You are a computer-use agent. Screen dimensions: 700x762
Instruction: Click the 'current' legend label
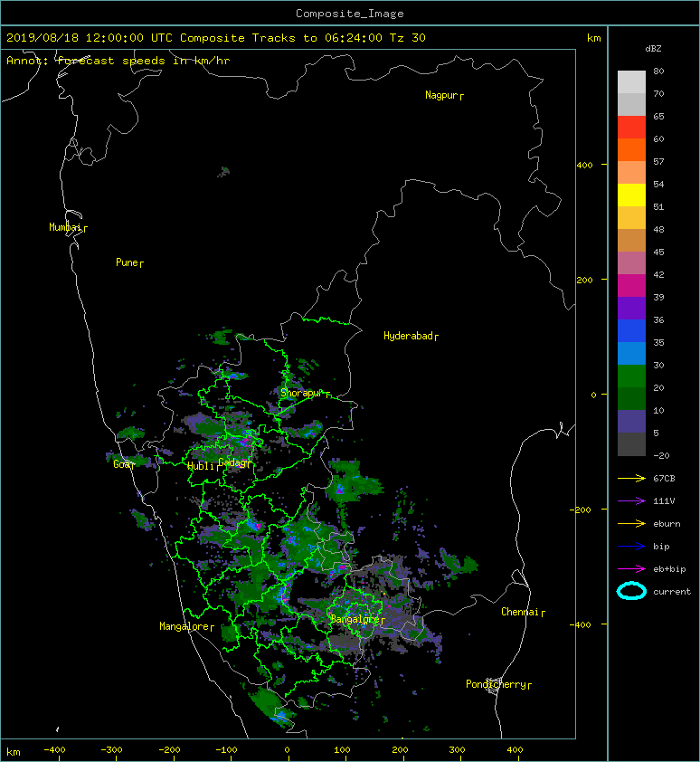[672, 592]
